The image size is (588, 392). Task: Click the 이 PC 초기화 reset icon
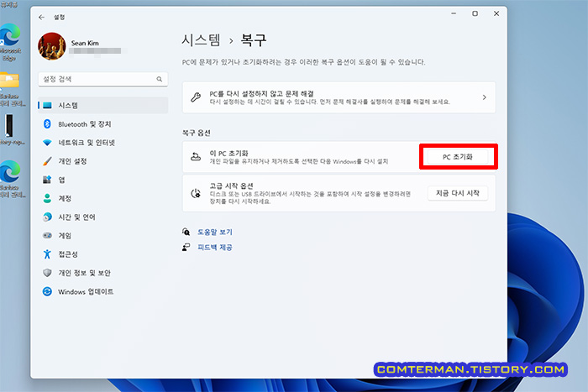196,157
